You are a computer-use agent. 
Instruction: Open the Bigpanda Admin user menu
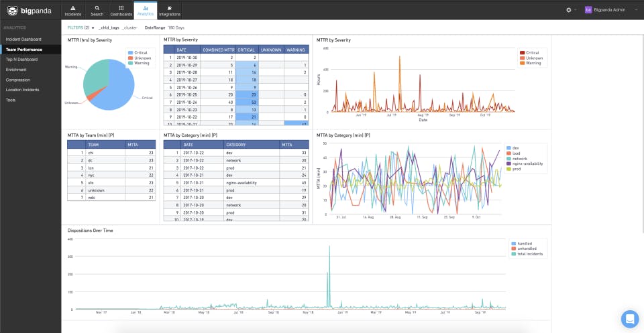(x=610, y=10)
